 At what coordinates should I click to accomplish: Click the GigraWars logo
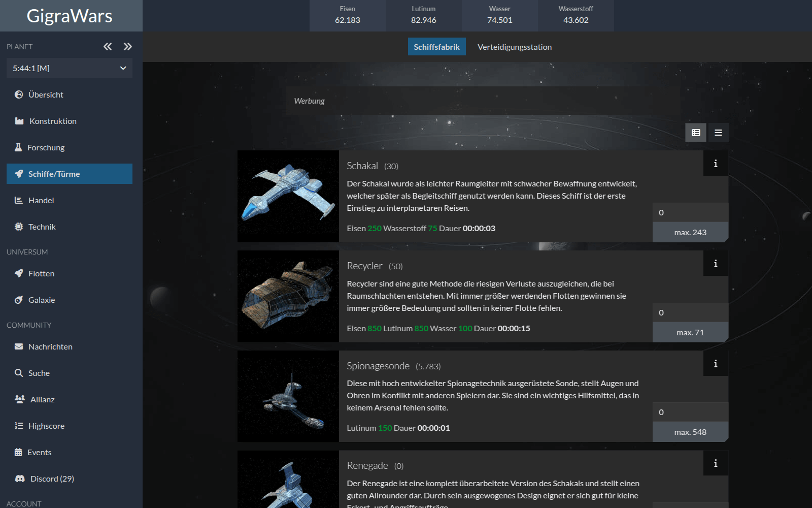tap(70, 16)
